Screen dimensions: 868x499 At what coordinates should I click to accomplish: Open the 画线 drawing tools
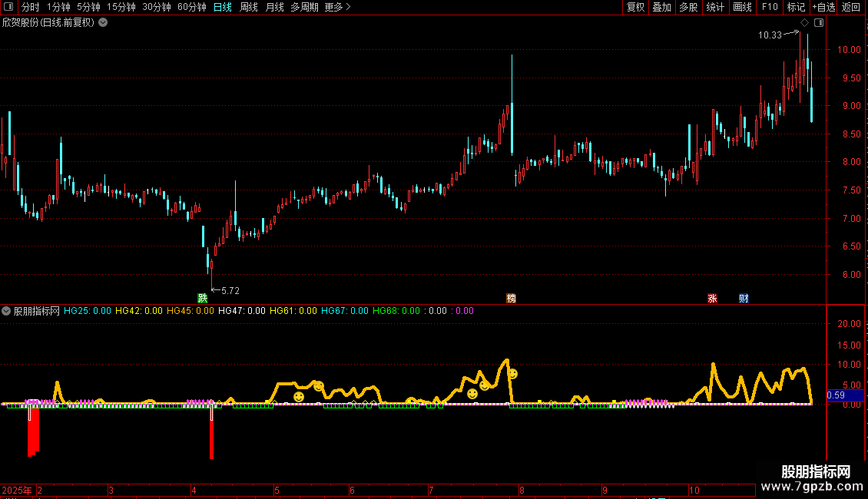[742, 7]
